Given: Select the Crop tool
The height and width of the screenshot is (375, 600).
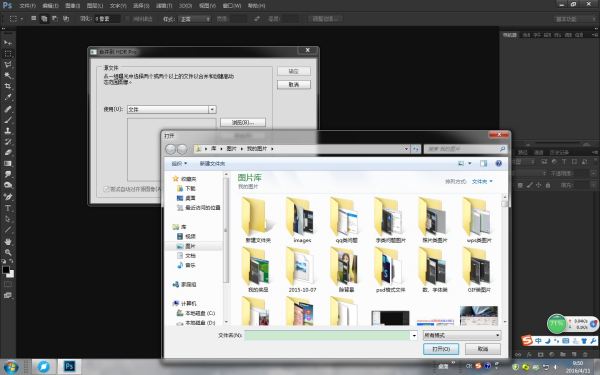Looking at the screenshot, I should tap(8, 86).
